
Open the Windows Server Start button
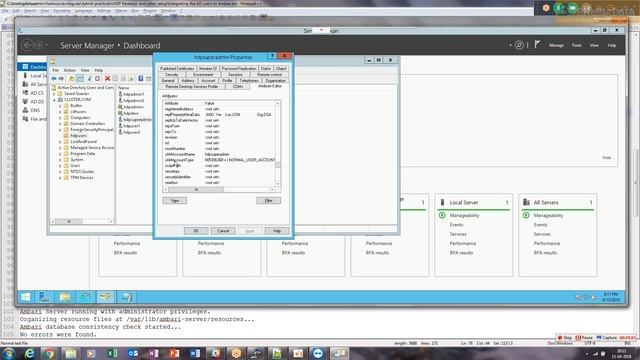25,297
